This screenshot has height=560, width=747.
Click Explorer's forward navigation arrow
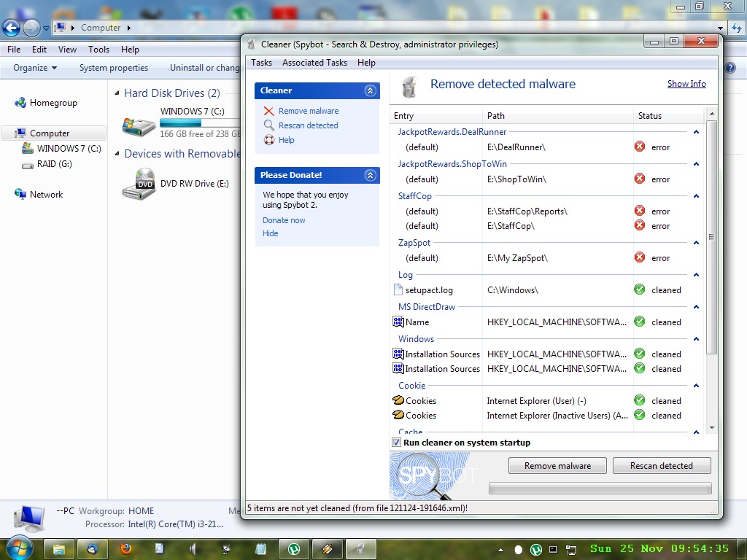[x=31, y=28]
